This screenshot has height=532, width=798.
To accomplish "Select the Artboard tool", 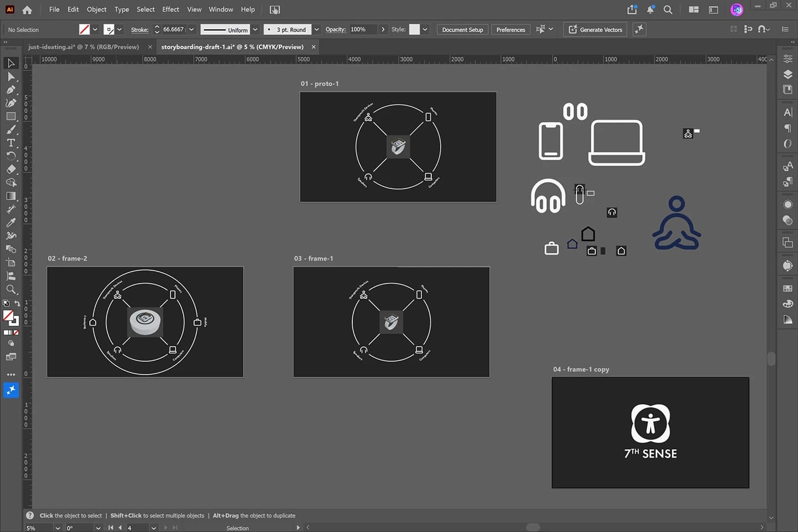I will pyautogui.click(x=11, y=263).
